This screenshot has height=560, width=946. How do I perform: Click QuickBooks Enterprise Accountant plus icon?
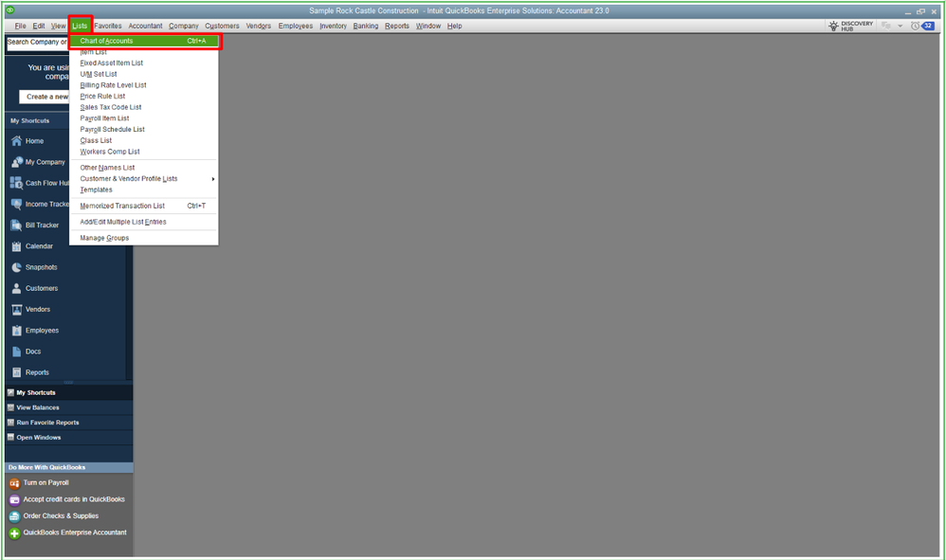pos(14,533)
